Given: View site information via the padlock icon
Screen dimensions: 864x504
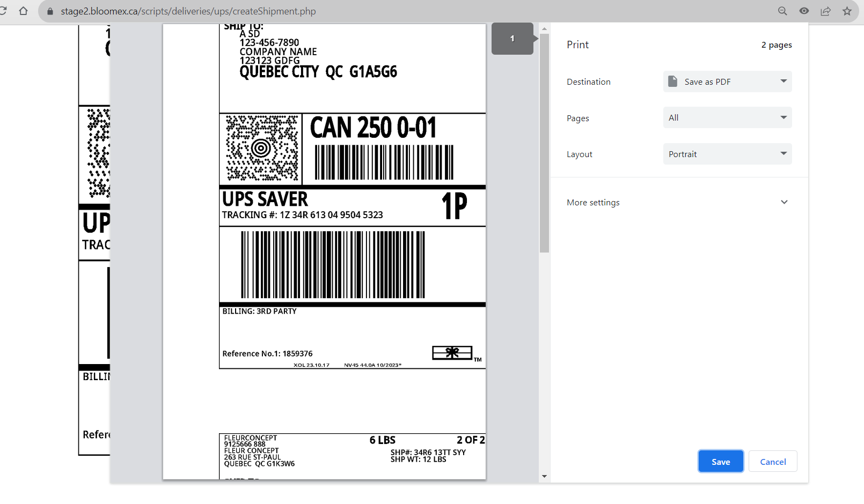Looking at the screenshot, I should click(50, 11).
